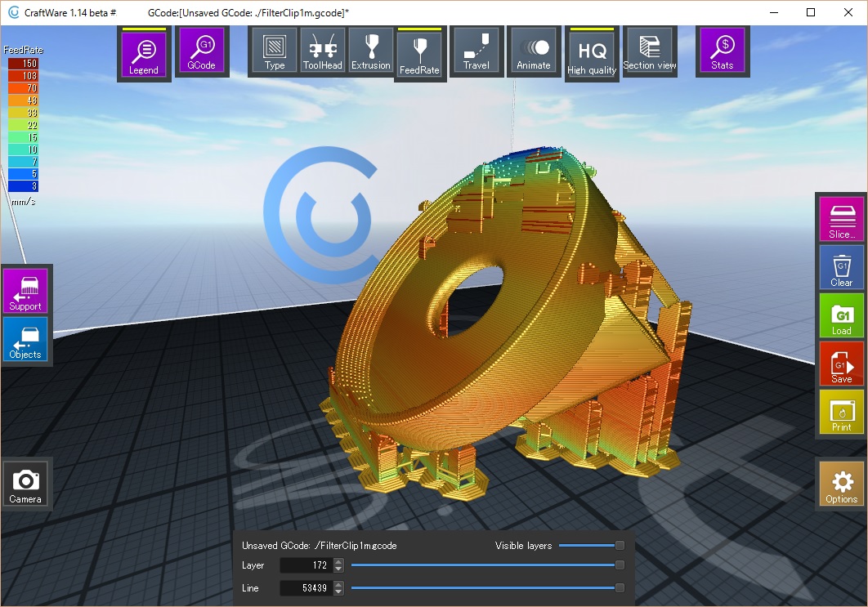Viewport: 868px width, 607px height.
Task: Select the Extrusion display mode
Action: (370, 50)
